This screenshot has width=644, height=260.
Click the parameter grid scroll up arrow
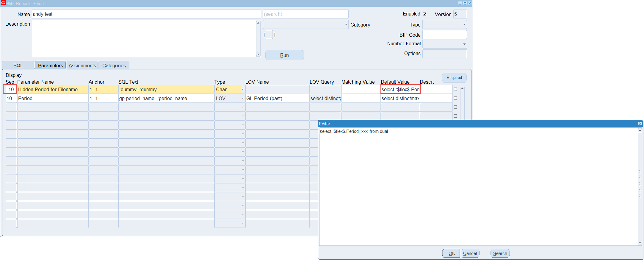click(x=462, y=88)
